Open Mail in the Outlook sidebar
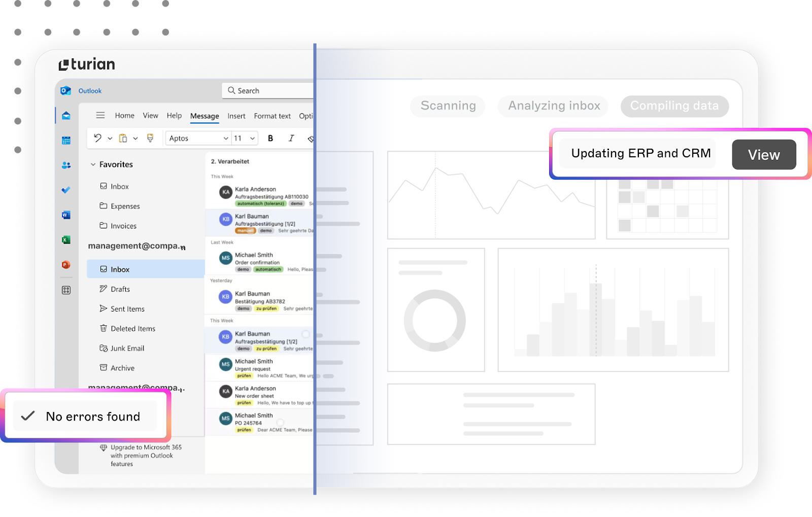This screenshot has width=812, height=517. [x=66, y=116]
